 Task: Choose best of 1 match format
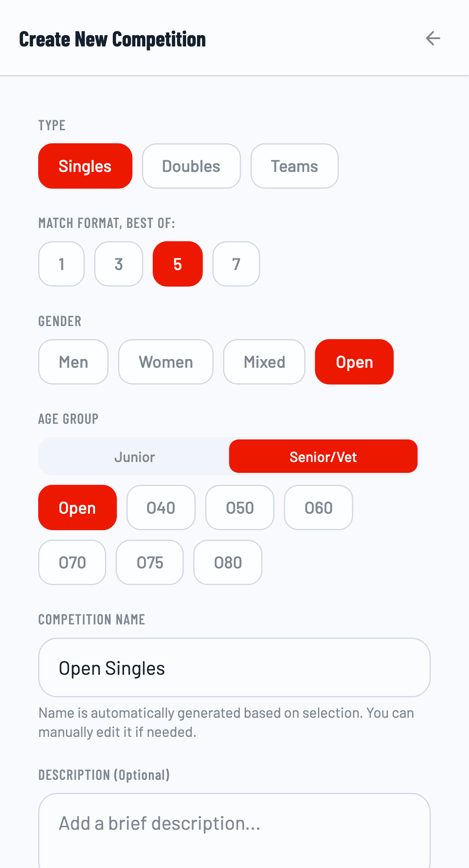[x=61, y=264]
